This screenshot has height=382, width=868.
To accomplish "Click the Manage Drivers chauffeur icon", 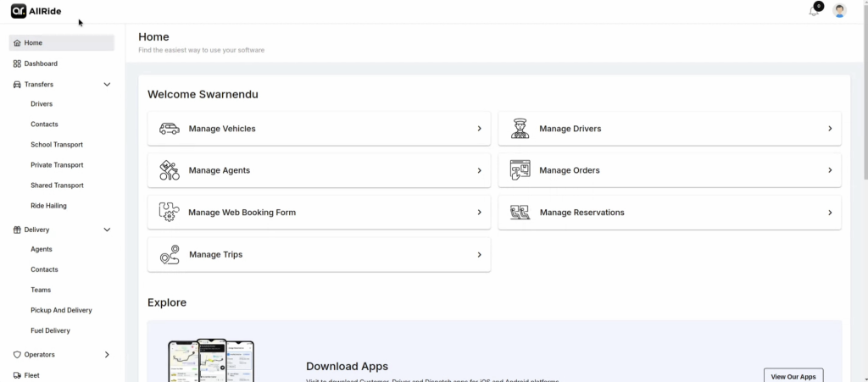I will click(x=520, y=128).
